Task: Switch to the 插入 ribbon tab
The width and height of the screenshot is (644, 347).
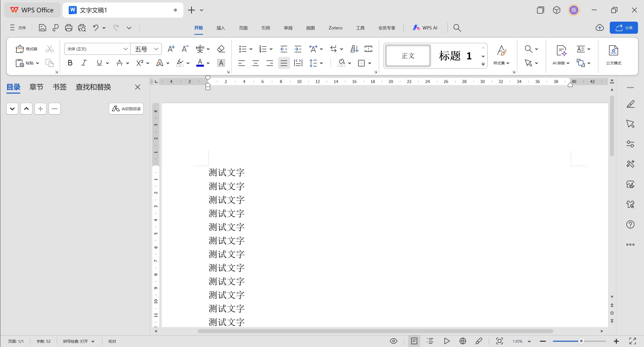Action: 221,28
